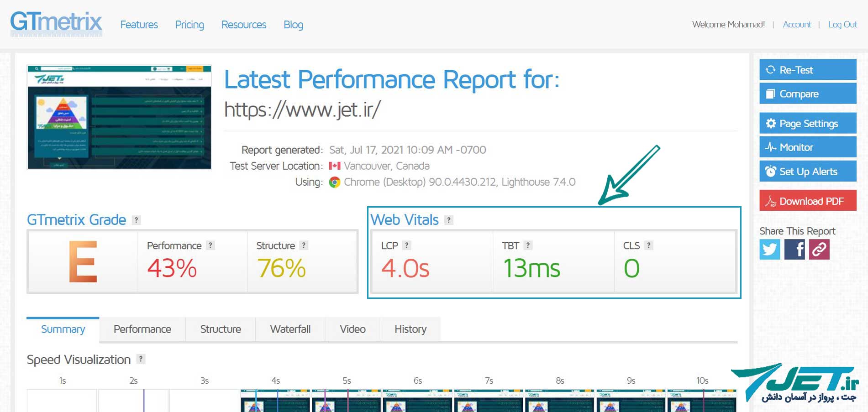
Task: Click the GTmetrix Grade help icon
Action: pos(136,220)
